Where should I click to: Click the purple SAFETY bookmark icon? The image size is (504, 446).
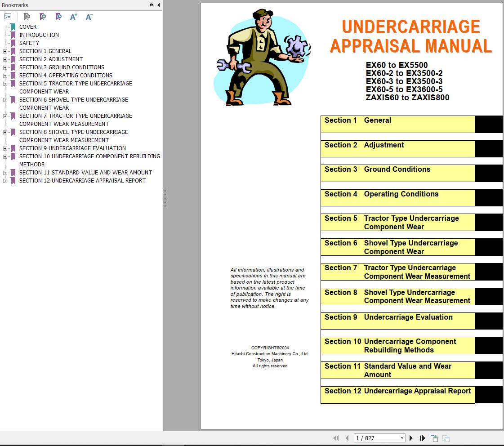point(13,43)
